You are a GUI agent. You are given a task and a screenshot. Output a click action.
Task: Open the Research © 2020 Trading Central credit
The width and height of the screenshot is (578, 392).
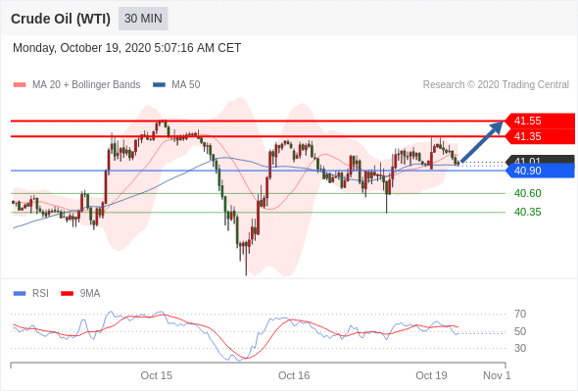(496, 85)
